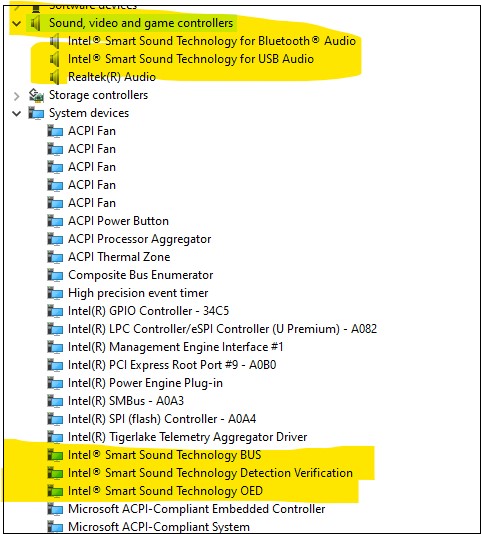The height and width of the screenshot is (534, 481).
Task: Click the Realtek(R) Audio speaker icon
Action: [55, 77]
